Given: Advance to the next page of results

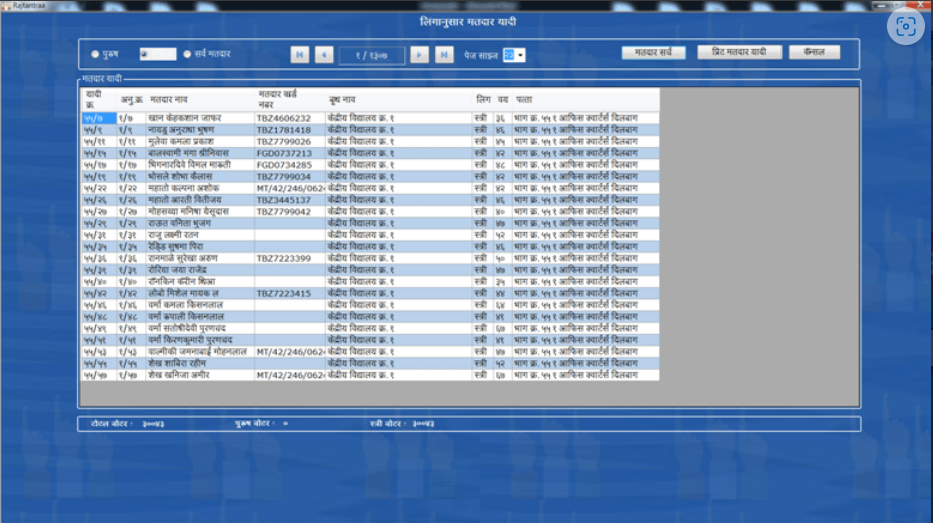Looking at the screenshot, I should [420, 55].
